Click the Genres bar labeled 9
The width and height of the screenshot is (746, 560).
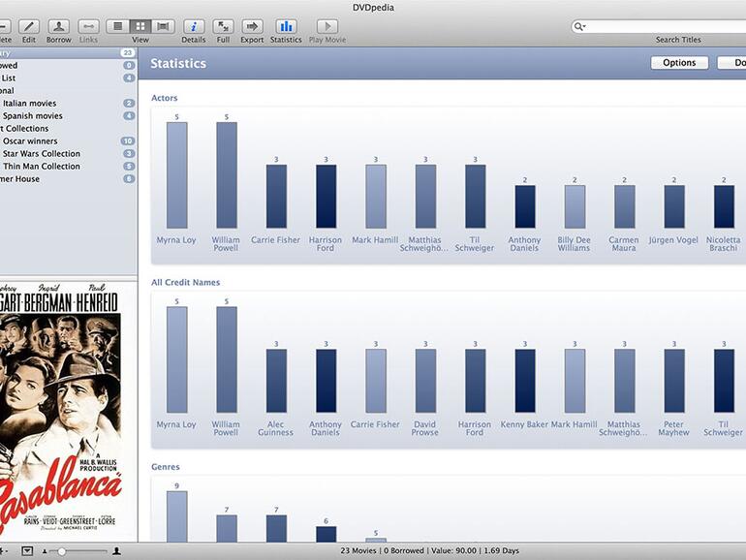pyautogui.click(x=177, y=516)
